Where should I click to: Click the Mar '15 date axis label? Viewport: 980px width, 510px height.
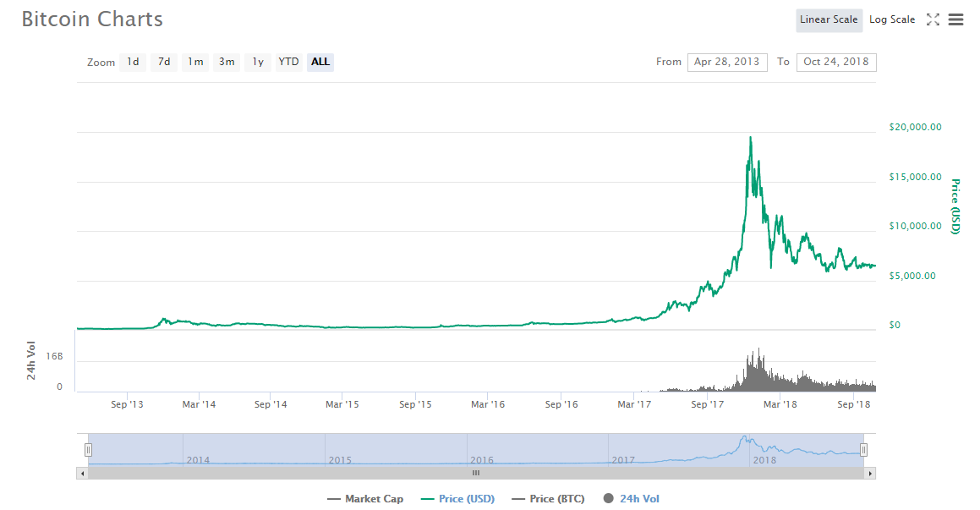tap(342, 404)
